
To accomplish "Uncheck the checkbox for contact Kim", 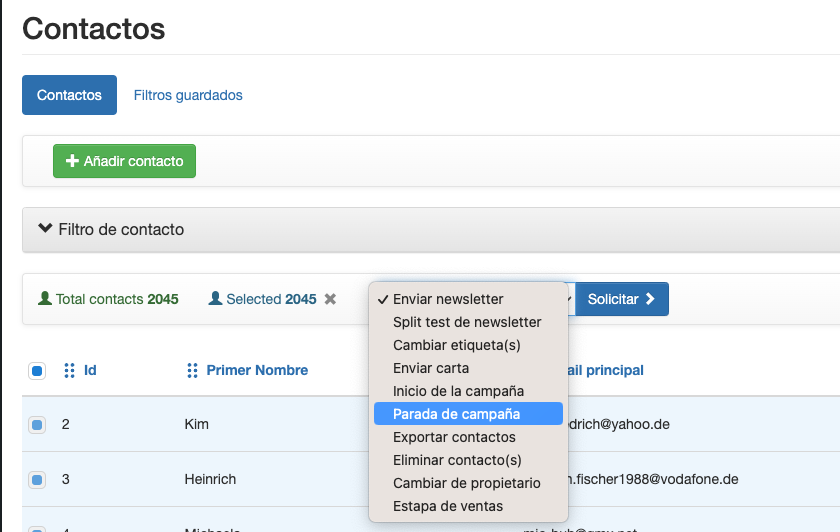I will [37, 425].
